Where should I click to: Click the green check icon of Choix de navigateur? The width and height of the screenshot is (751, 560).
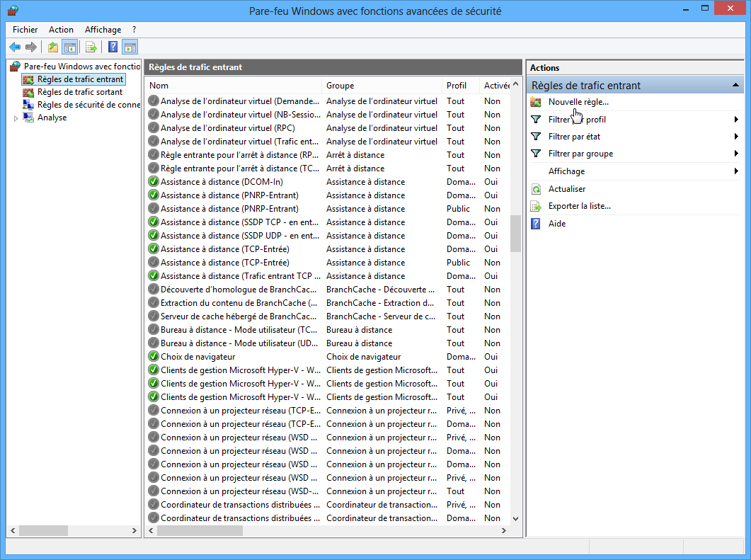pyautogui.click(x=154, y=356)
